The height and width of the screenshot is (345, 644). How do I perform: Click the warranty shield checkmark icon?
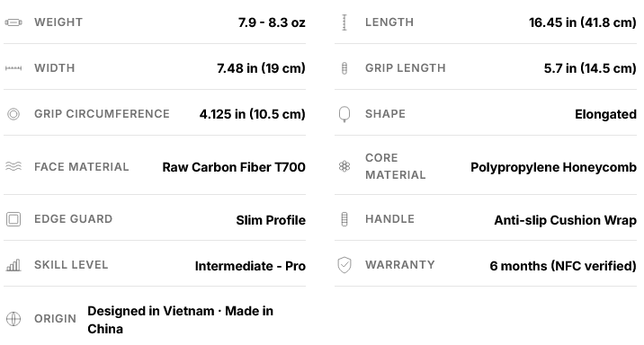344,265
